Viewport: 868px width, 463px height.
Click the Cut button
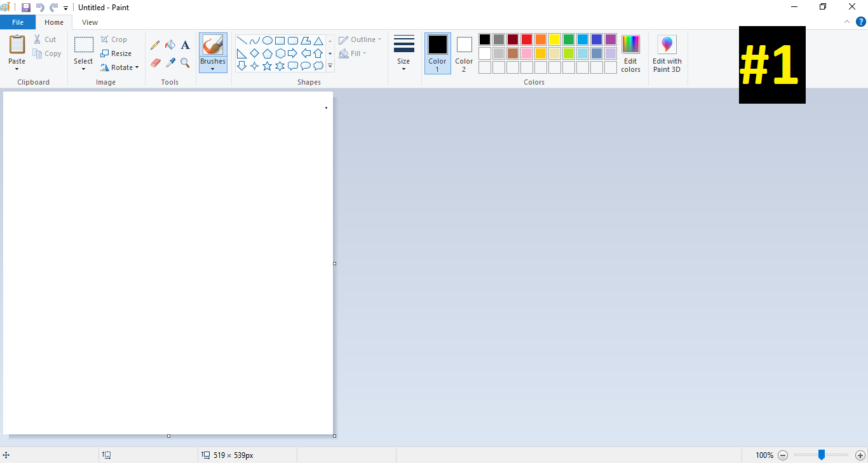point(45,39)
